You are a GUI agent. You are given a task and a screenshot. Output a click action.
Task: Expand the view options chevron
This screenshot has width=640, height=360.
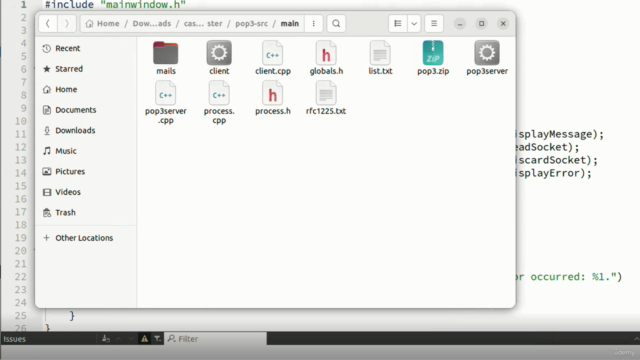pyautogui.click(x=414, y=24)
